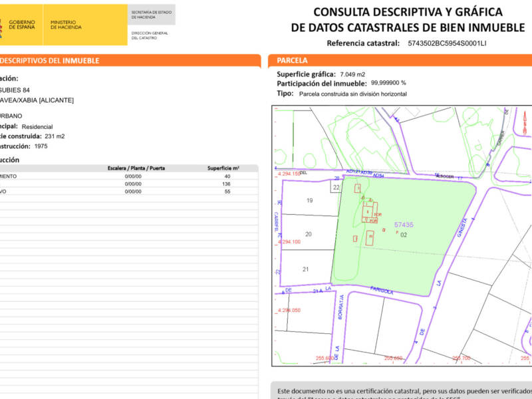532x399 pixels.
Task: Select the surface cell showing 55
Action: (x=227, y=192)
